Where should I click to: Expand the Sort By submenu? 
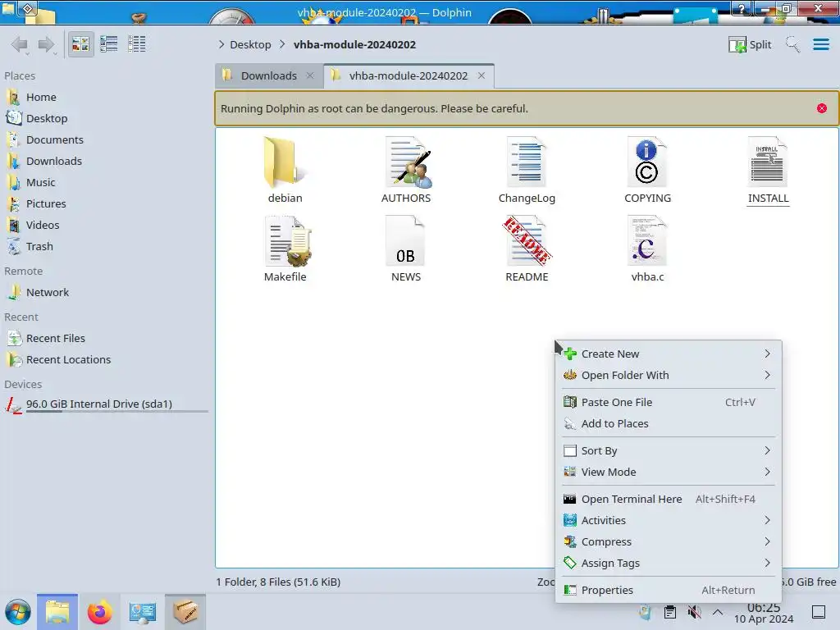(x=668, y=451)
